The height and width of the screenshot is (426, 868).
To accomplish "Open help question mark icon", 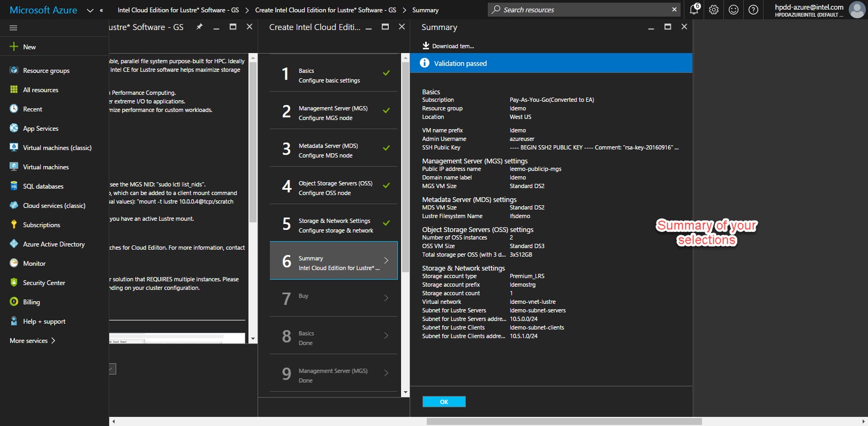I will tap(753, 10).
